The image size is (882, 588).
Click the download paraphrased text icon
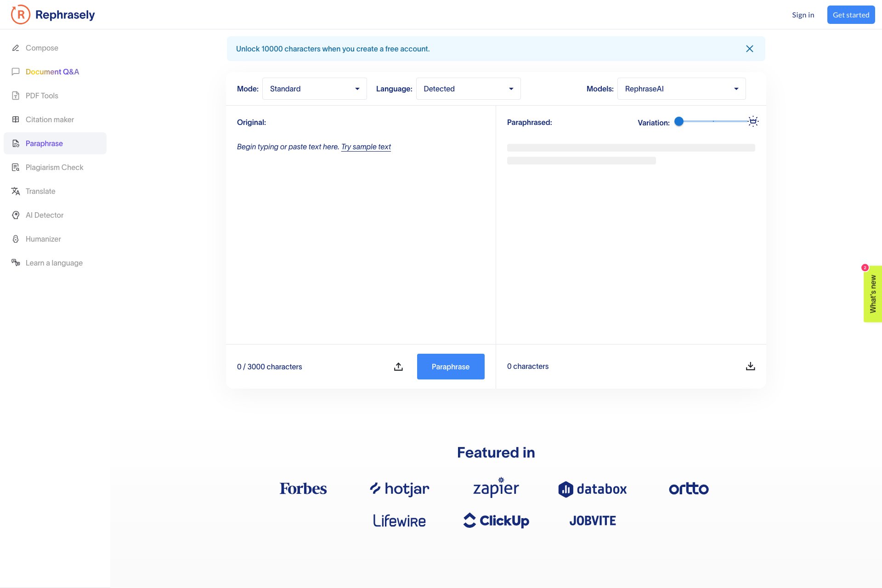750,366
